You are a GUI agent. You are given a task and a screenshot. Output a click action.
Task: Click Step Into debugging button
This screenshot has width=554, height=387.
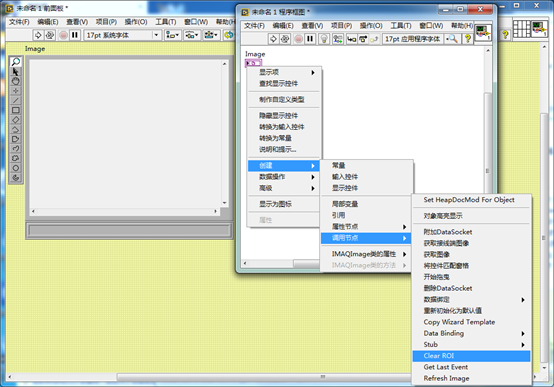(351, 39)
